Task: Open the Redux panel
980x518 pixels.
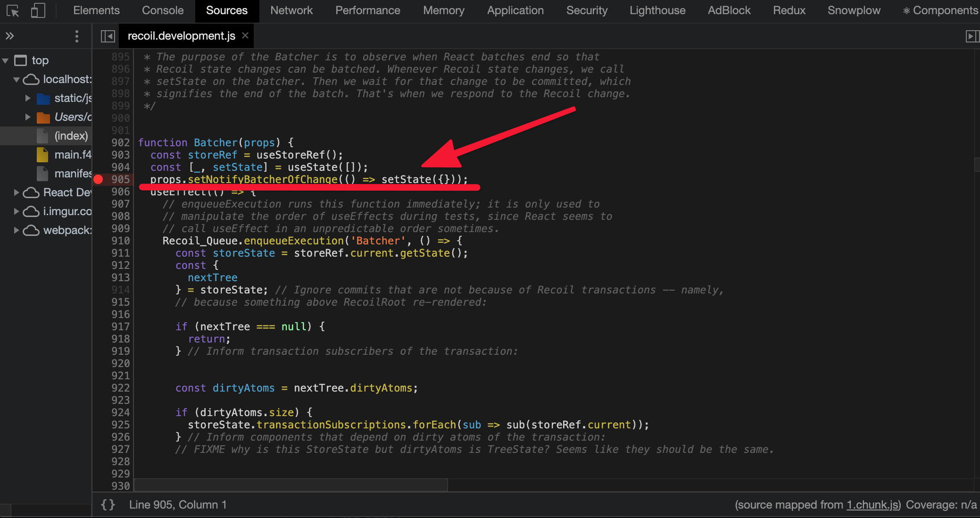Action: 789,10
